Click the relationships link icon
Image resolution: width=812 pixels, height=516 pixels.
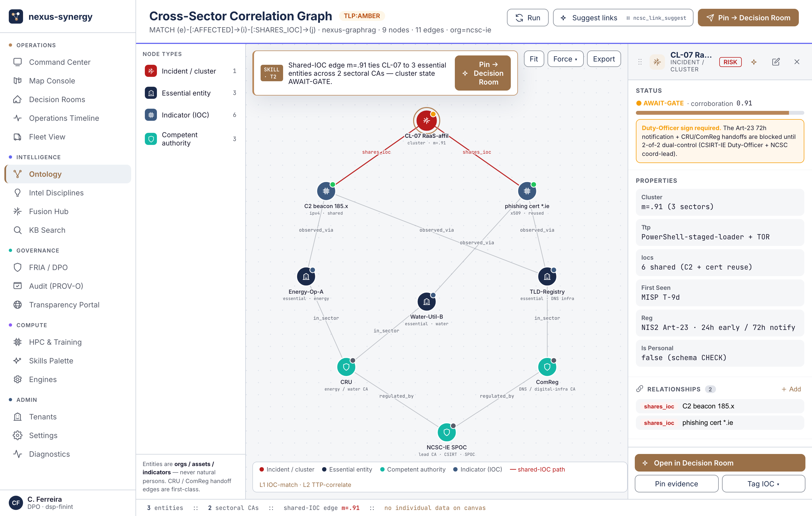pos(640,389)
